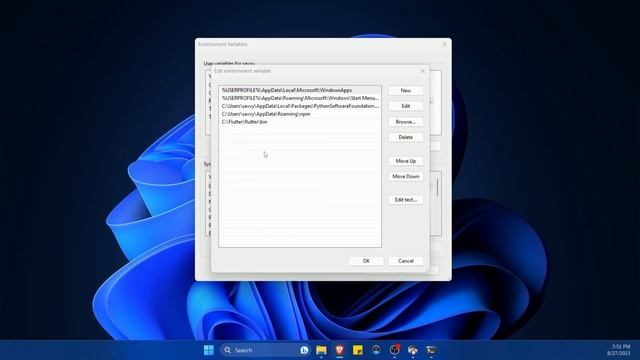The image size is (640, 360).
Task: Open Brave browser from taskbar
Action: [x=339, y=350]
